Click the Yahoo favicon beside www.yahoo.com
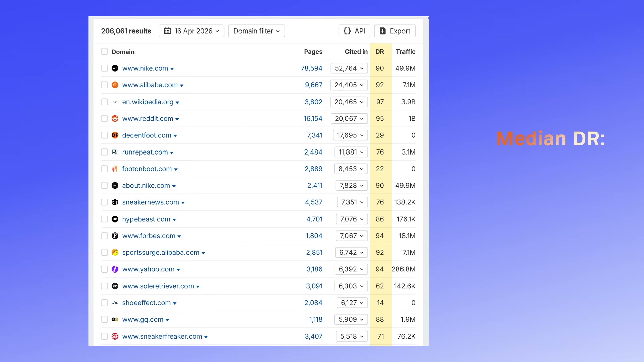Image resolution: width=644 pixels, height=362 pixels. click(115, 269)
